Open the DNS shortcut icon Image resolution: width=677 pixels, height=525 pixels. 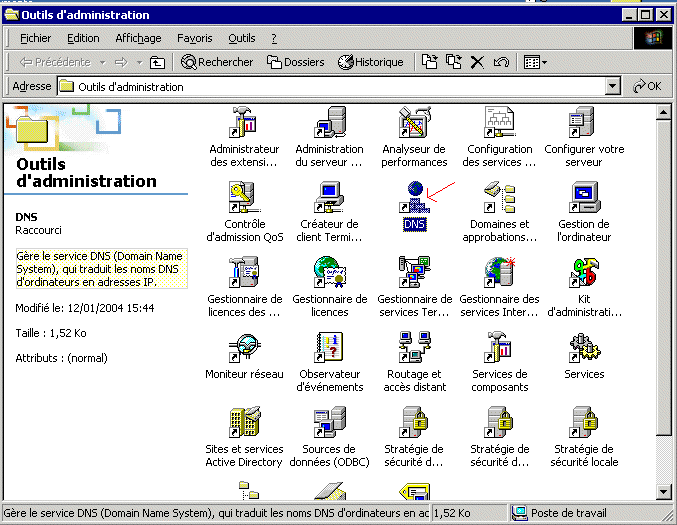(x=414, y=198)
